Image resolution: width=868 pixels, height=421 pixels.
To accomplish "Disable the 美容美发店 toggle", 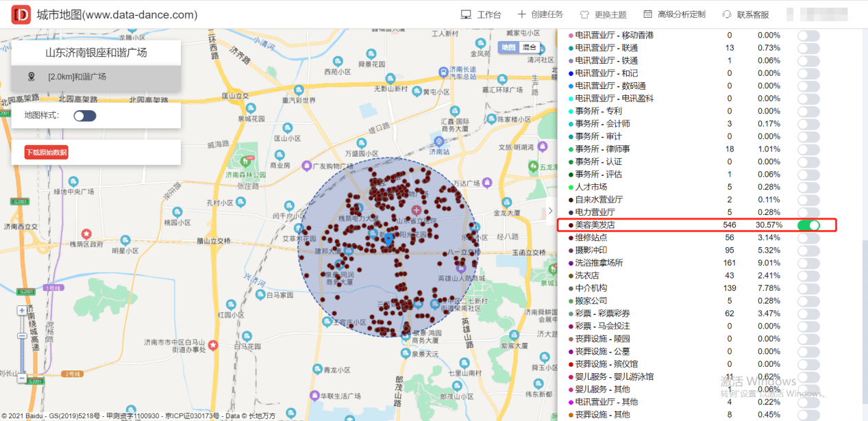I will coord(808,225).
